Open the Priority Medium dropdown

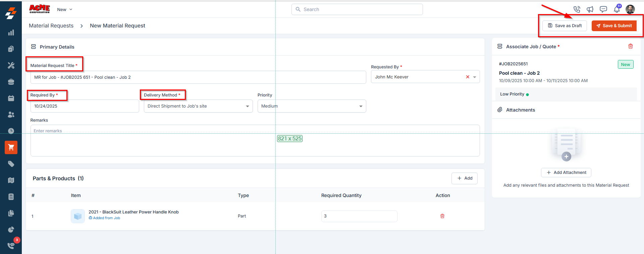pos(312,106)
